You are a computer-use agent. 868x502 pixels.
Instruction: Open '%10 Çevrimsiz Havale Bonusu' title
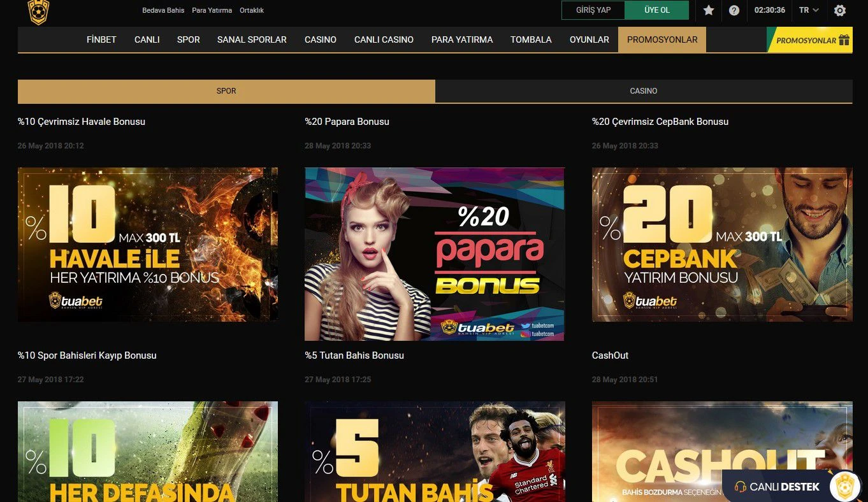coord(82,122)
